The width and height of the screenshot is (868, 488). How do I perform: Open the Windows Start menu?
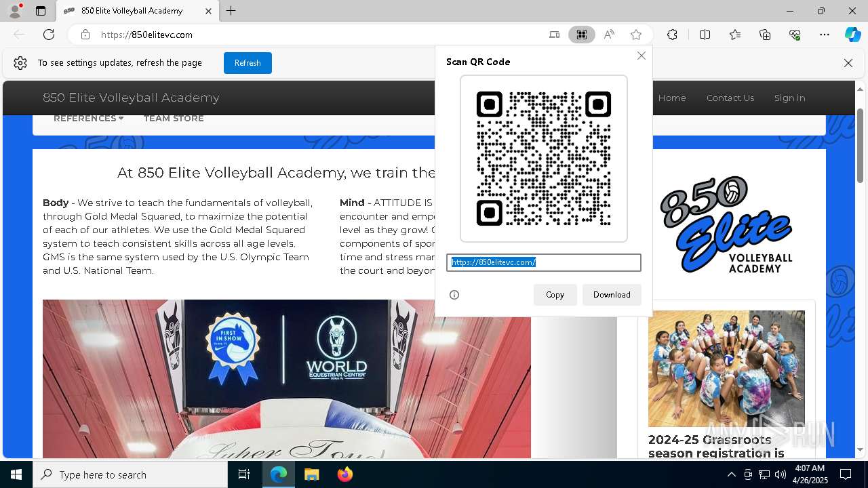(x=16, y=474)
